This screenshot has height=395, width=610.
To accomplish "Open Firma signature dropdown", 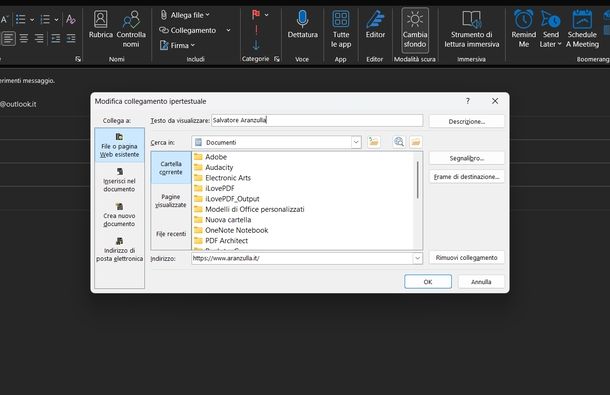I will [177, 45].
